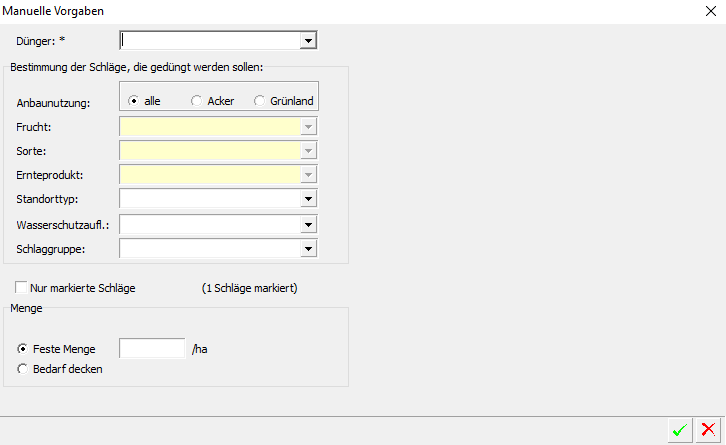
Task: Click the Frucht dropdown arrow
Action: [309, 127]
